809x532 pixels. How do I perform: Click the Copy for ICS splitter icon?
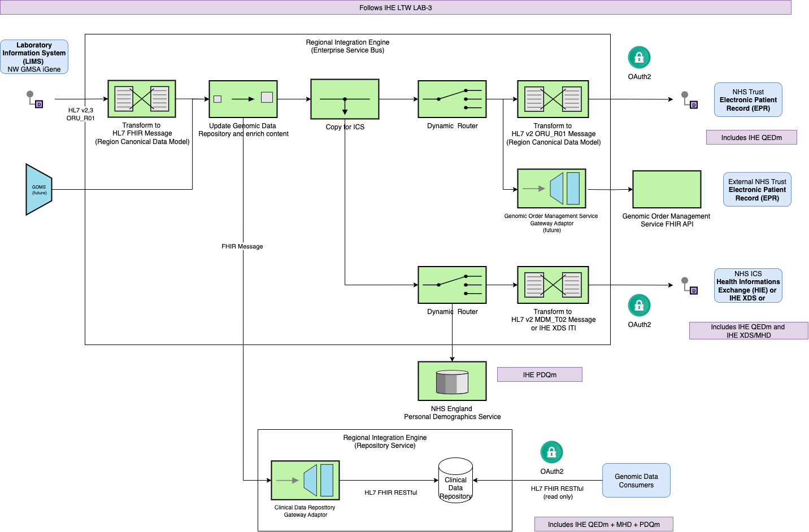[x=345, y=99]
